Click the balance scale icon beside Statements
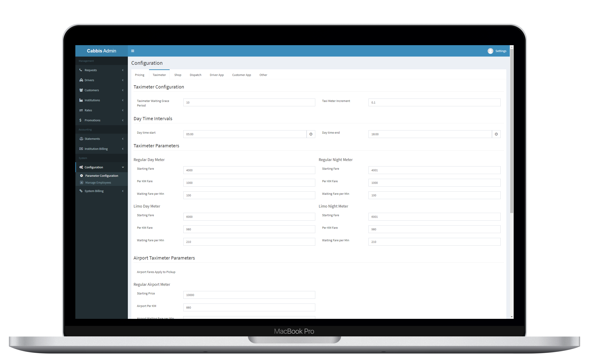Screen dimensions: 589x364 [x=81, y=139]
